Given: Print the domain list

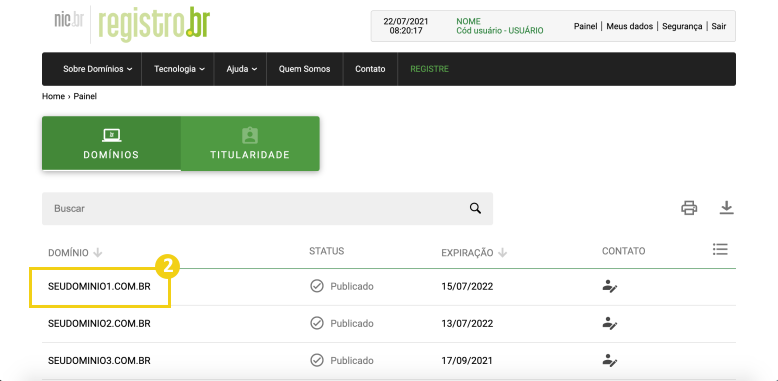Looking at the screenshot, I should click(689, 208).
